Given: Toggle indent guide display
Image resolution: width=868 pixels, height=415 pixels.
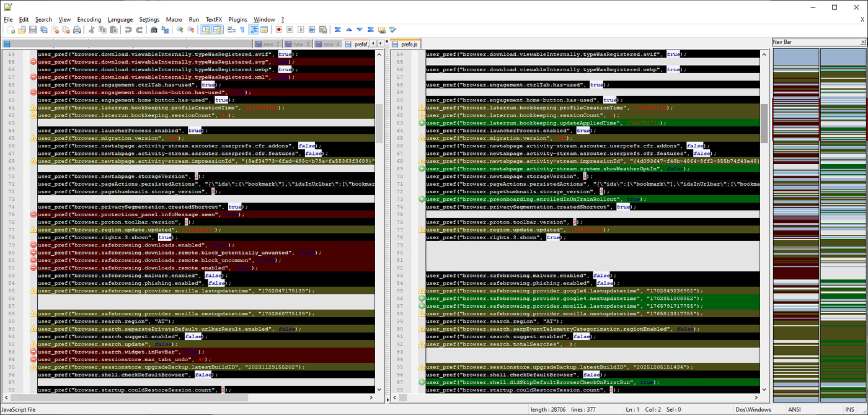Looking at the screenshot, I should tap(254, 30).
